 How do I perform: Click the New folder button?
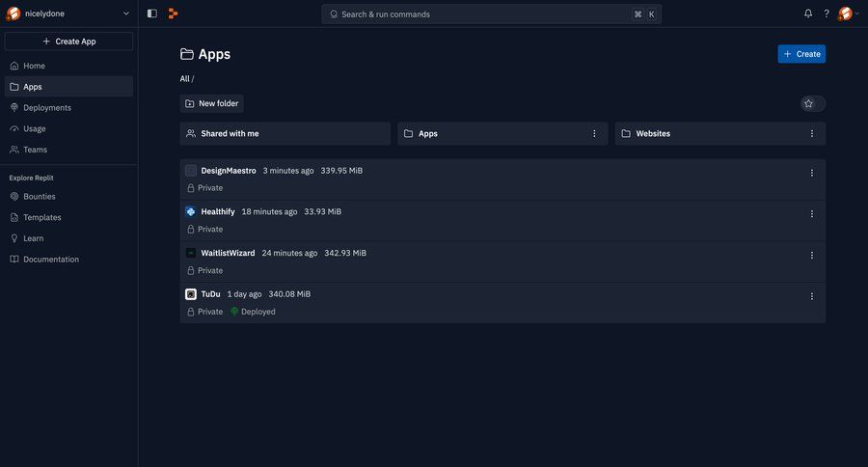point(212,103)
